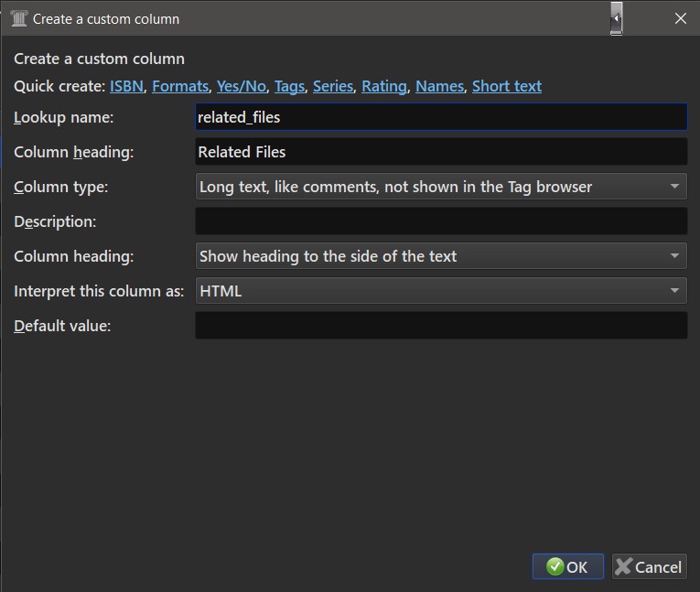Click the small arrow icon in title bar
700x592 pixels.
click(617, 18)
